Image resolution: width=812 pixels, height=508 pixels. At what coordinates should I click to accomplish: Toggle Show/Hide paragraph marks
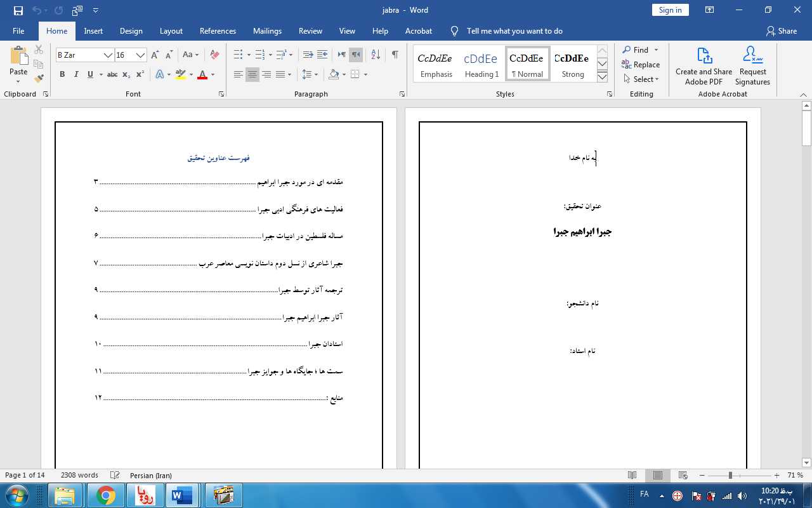click(395, 55)
